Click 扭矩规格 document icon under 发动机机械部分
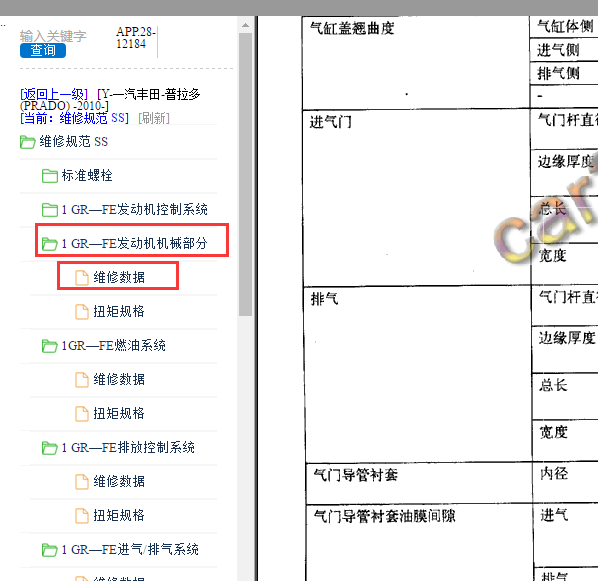Image resolution: width=598 pixels, height=581 pixels. coord(82,312)
